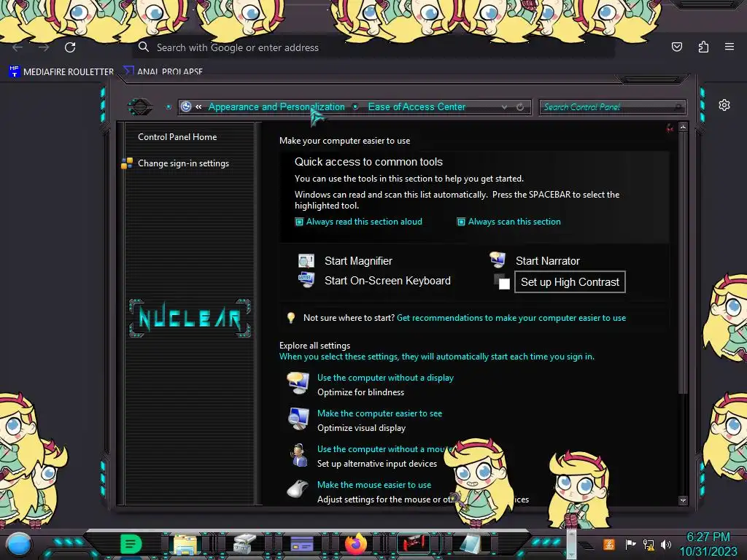Click the Start Magnifier icon
The image size is (747, 560).
coord(306,260)
